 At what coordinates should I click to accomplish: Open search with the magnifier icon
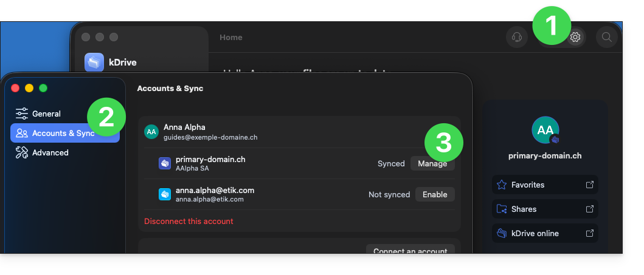pyautogui.click(x=607, y=37)
